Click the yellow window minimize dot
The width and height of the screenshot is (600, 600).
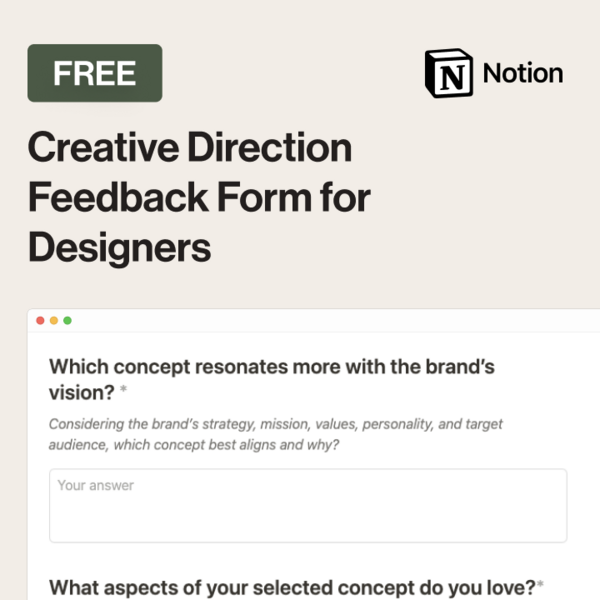coord(54,320)
